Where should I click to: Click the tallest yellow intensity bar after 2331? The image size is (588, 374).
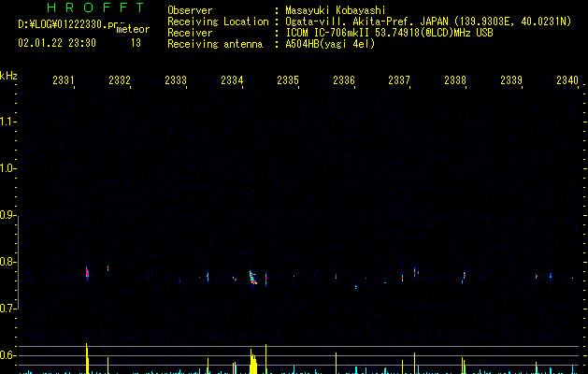click(87, 358)
